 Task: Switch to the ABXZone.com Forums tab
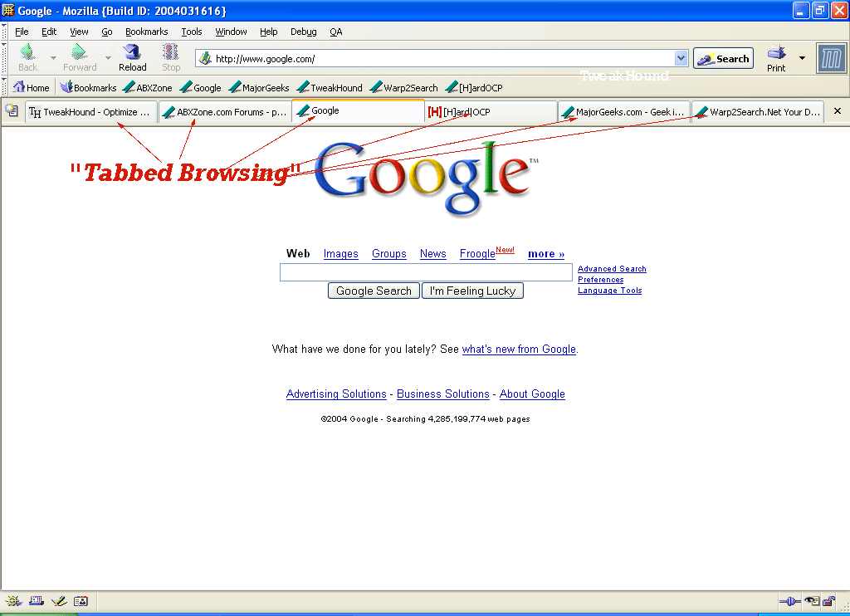pos(225,112)
